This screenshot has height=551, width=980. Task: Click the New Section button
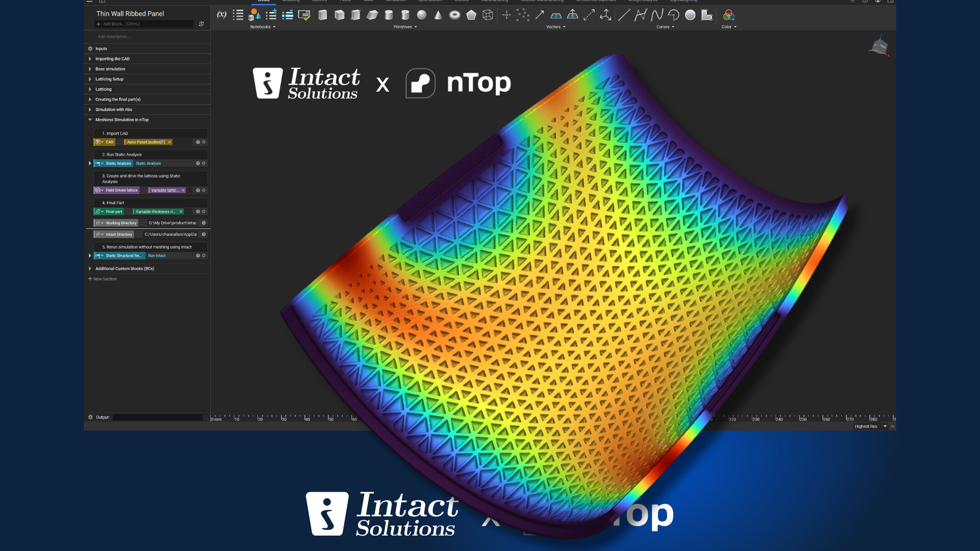tap(103, 279)
